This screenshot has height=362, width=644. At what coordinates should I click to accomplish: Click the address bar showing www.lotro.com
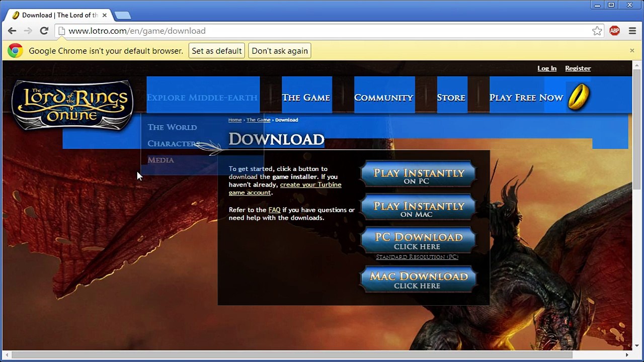click(x=330, y=31)
